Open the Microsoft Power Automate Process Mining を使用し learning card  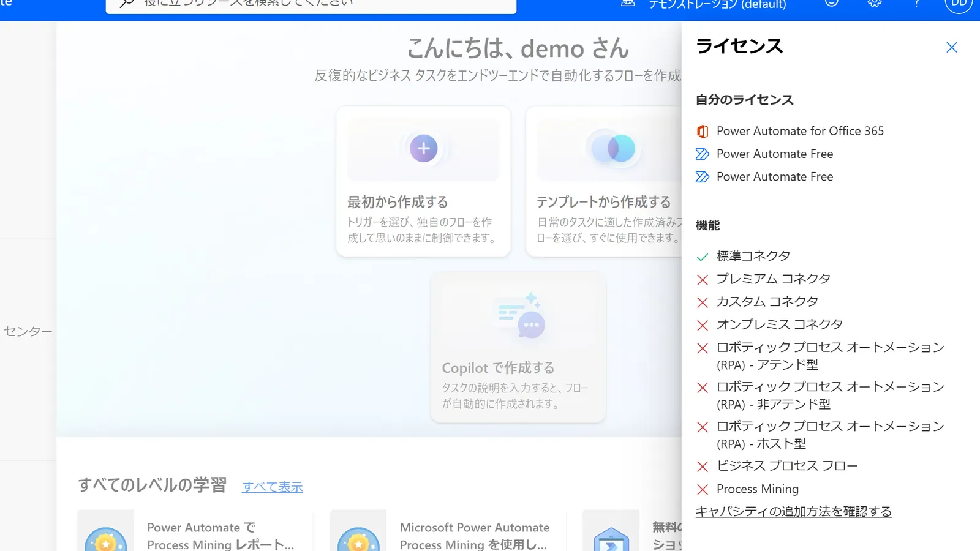[x=448, y=531]
